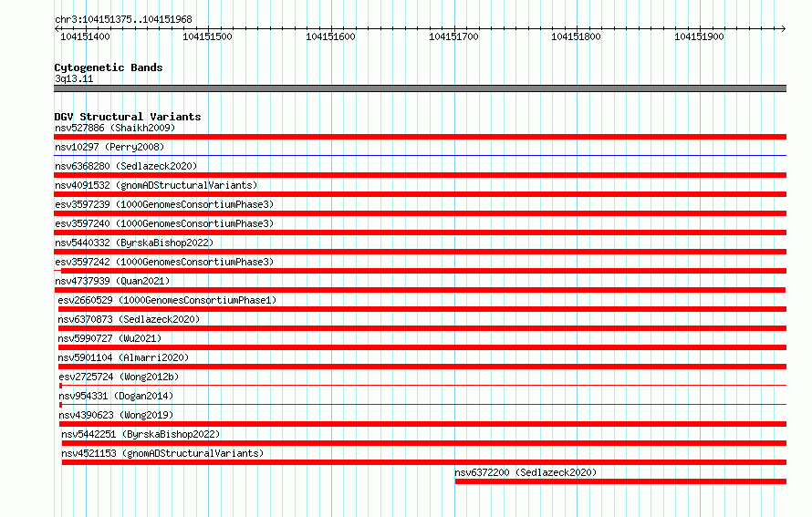Click the Cytogenetic Bands track title
Image resolution: width=812 pixels, height=517 pixels.
109,67
